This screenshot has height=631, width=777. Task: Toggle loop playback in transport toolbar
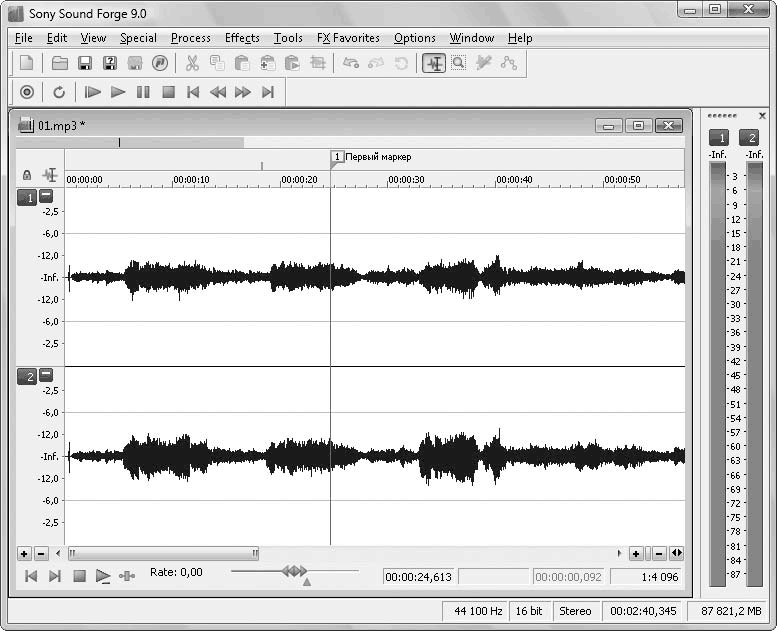pos(59,92)
